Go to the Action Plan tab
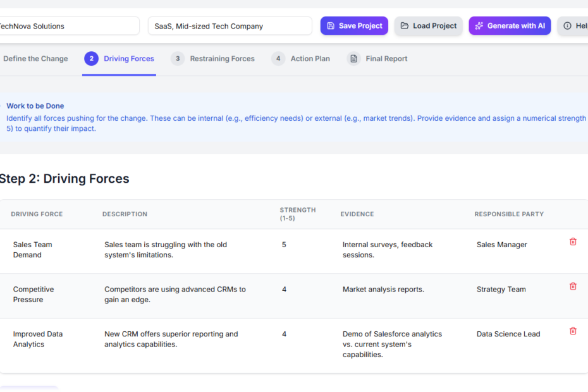The width and height of the screenshot is (588, 392). pyautogui.click(x=310, y=59)
